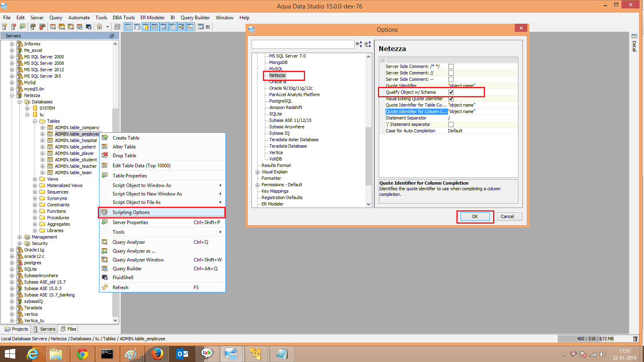This screenshot has height=362, width=644.
Task: Open Google Chrome from the taskbar
Action: click(83, 354)
